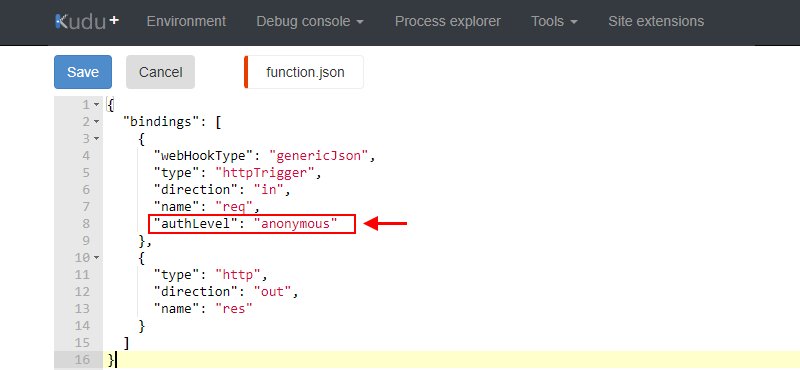The height and width of the screenshot is (370, 800).
Task: Open Process explorer
Action: click(447, 21)
